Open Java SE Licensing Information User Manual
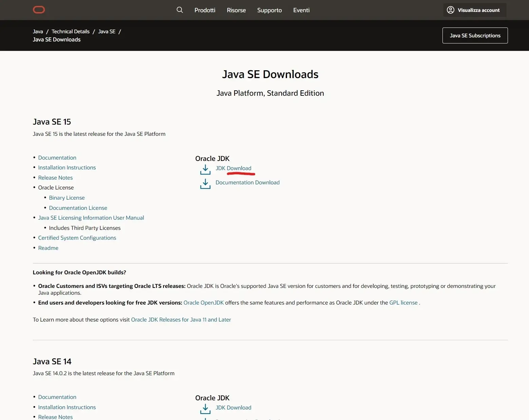 click(x=91, y=218)
